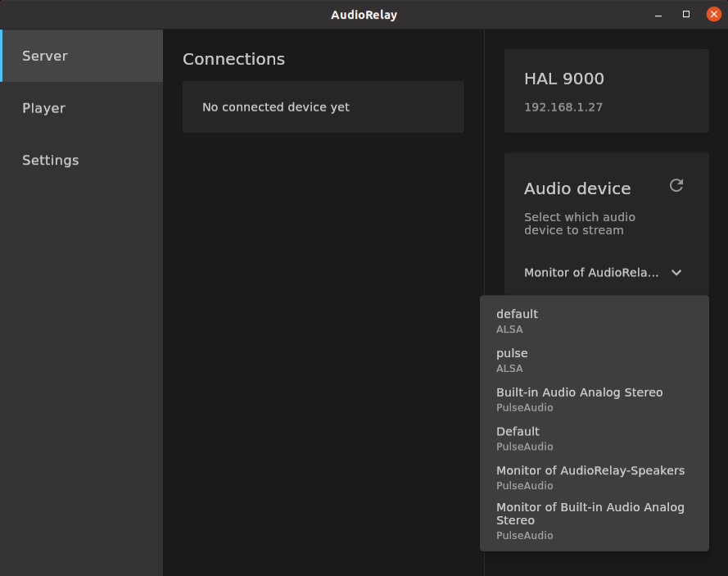The height and width of the screenshot is (576, 728).
Task: Go to the Settings section
Action: 82,160
